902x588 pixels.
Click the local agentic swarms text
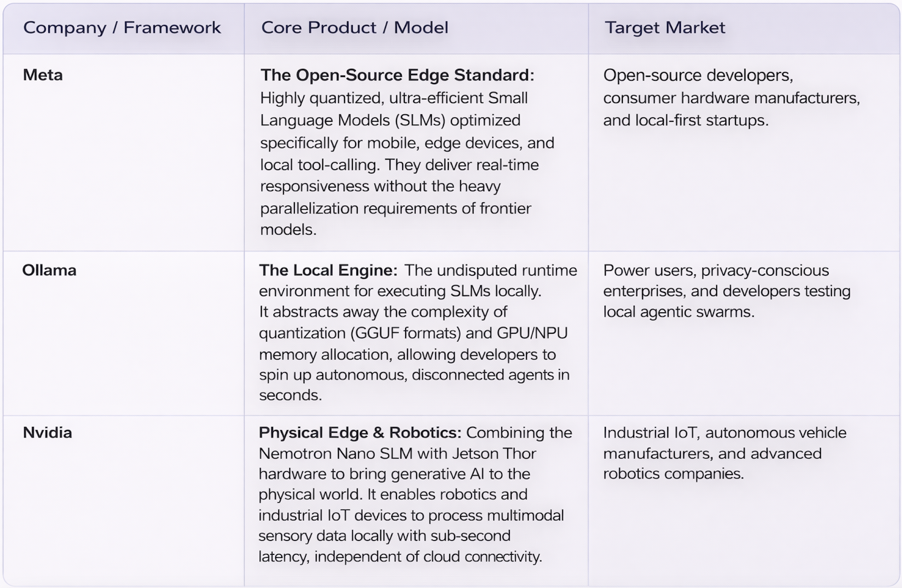(x=678, y=312)
